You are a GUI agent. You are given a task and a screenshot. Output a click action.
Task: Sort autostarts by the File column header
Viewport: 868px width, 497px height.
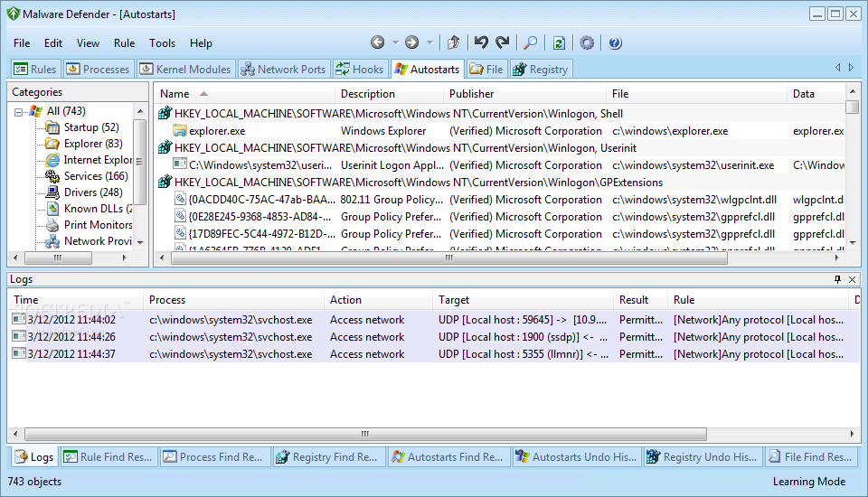point(696,94)
